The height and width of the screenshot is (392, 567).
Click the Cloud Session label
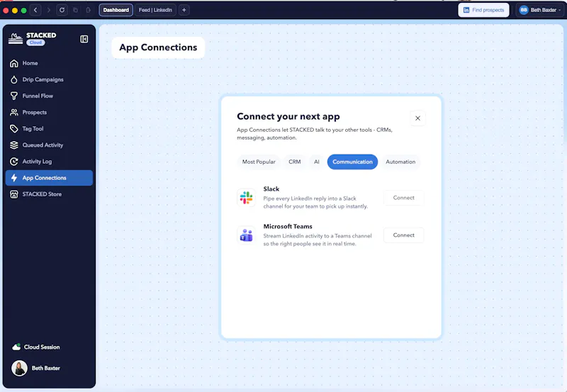point(42,347)
